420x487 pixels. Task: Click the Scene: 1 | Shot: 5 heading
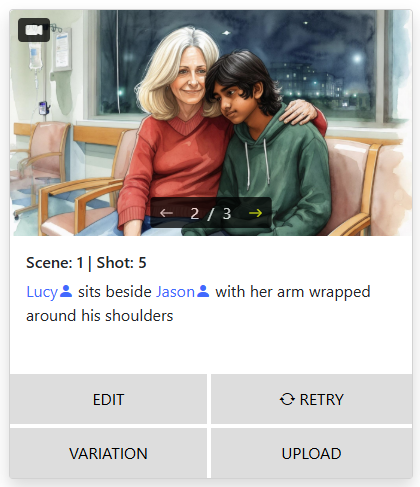pos(86,263)
